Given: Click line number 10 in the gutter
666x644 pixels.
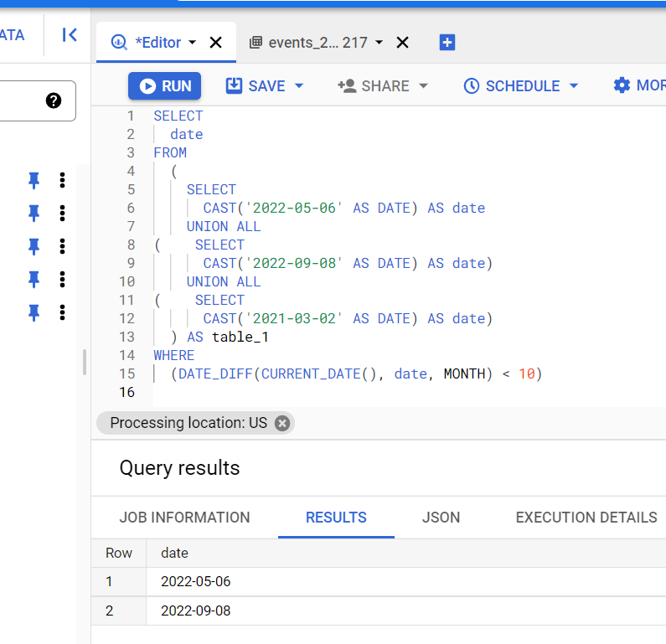Looking at the screenshot, I should click(127, 282).
